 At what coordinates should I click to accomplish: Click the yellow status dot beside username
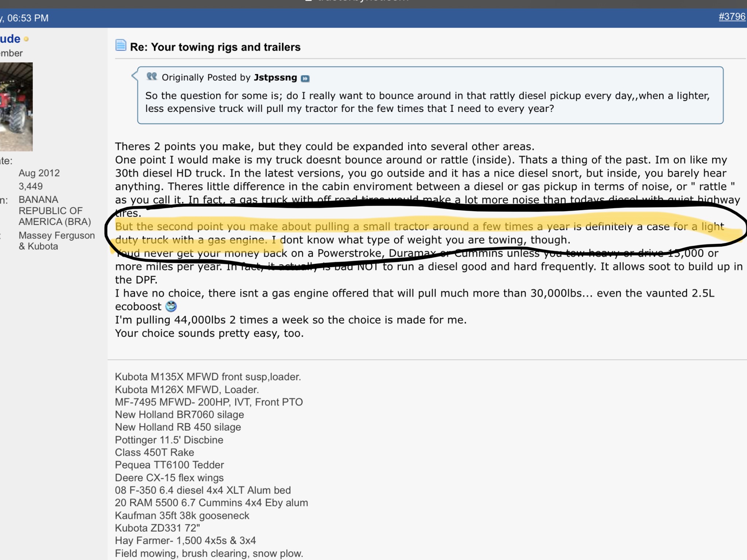click(26, 39)
